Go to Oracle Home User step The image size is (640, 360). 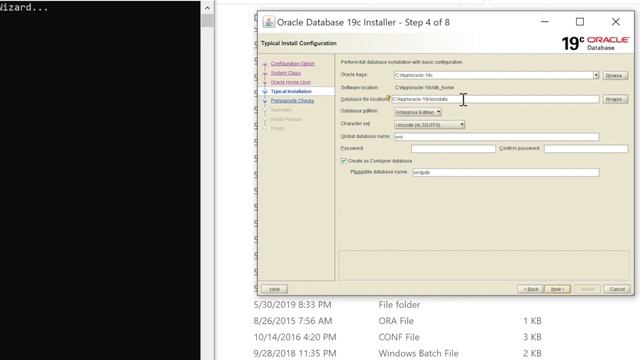tap(291, 82)
